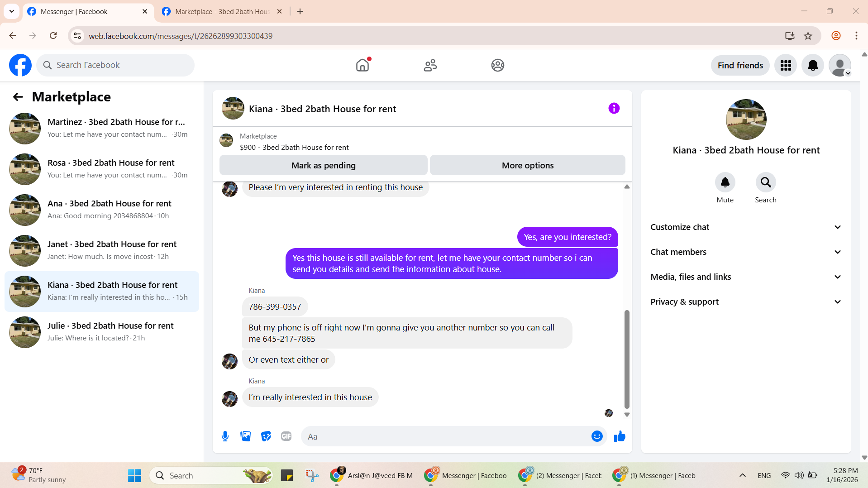
Task: Send a thumbs-up like
Action: point(620,436)
